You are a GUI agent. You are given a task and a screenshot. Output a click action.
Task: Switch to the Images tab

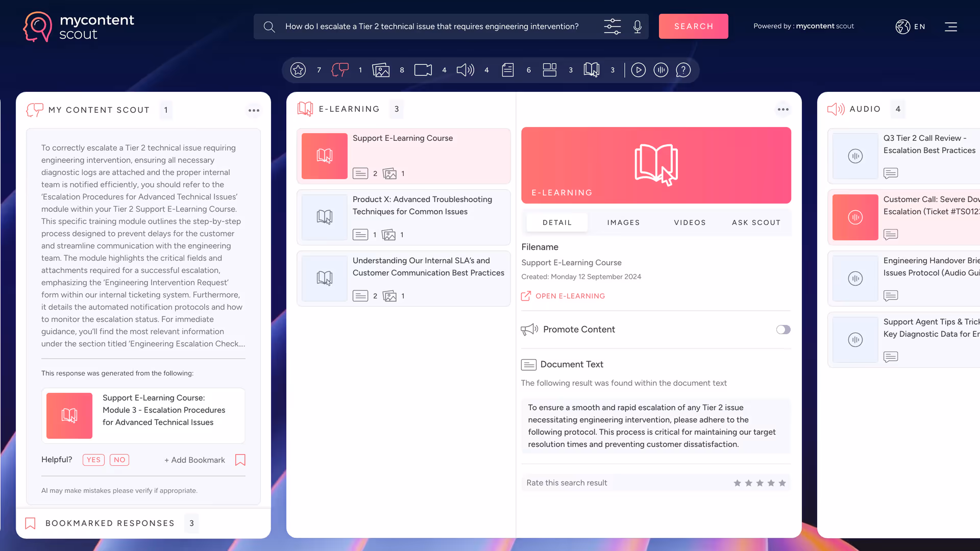[x=623, y=222]
